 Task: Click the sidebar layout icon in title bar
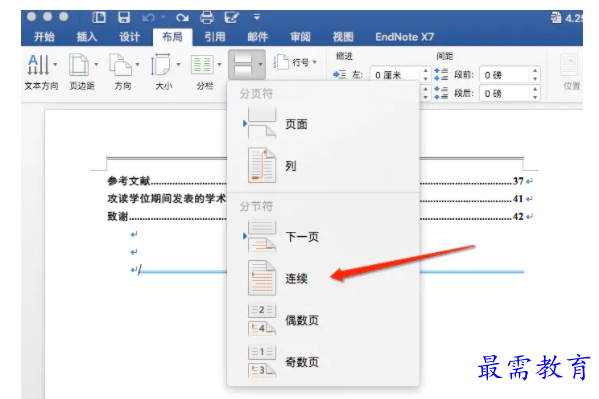[99, 17]
